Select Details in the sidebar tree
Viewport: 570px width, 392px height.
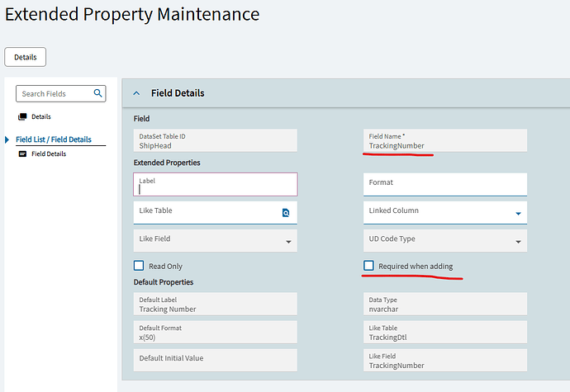click(41, 116)
